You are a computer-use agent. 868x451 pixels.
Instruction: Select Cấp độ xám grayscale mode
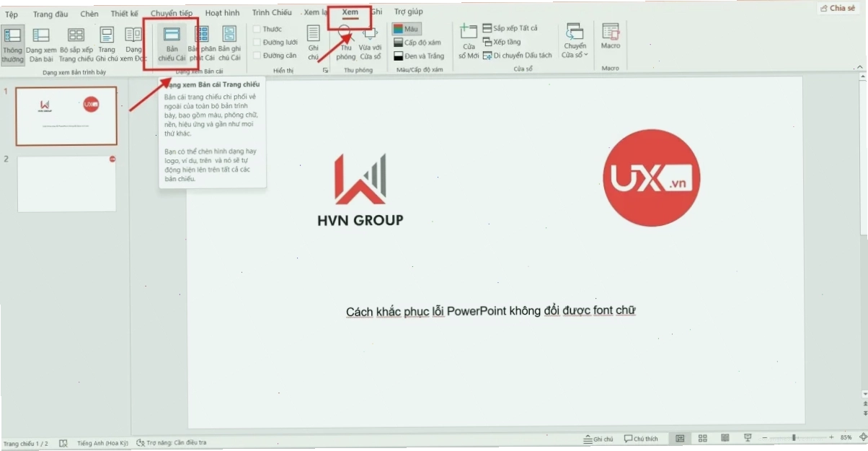(x=417, y=43)
